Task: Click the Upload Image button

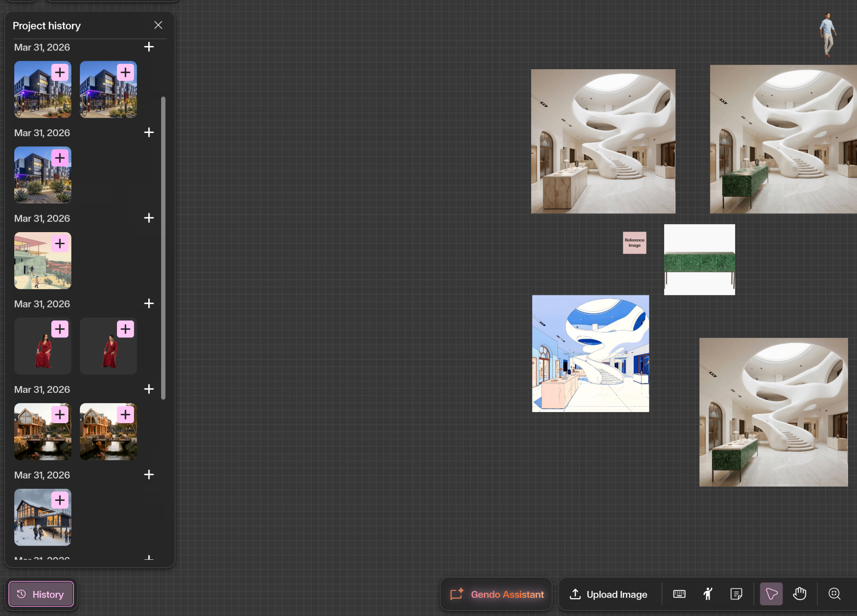Action: click(608, 594)
